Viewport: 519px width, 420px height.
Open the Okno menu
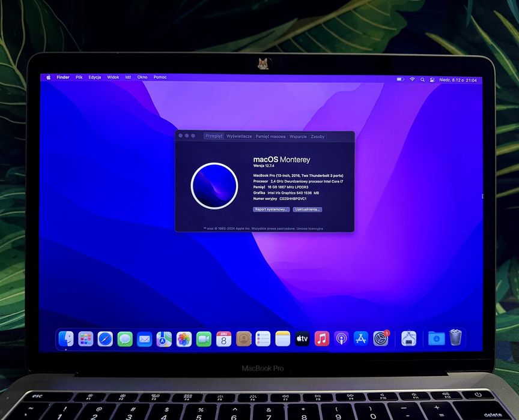[x=142, y=77]
